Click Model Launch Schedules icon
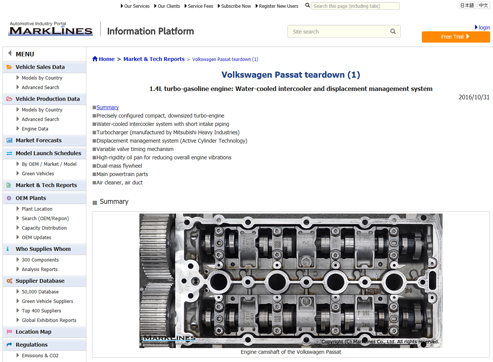This screenshot has width=493, height=362. [x=9, y=153]
